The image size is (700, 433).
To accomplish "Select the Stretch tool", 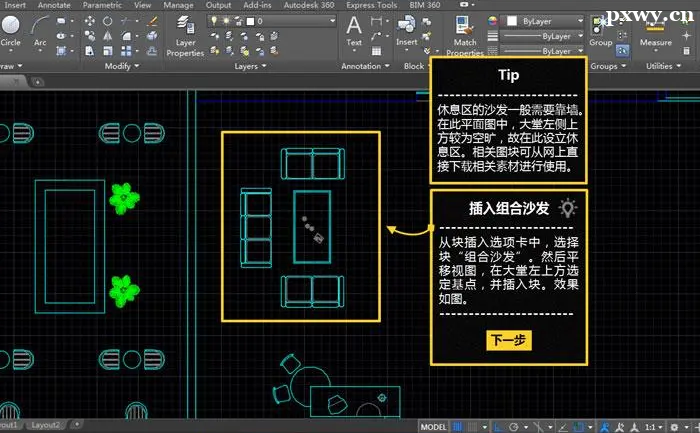I will [90, 51].
